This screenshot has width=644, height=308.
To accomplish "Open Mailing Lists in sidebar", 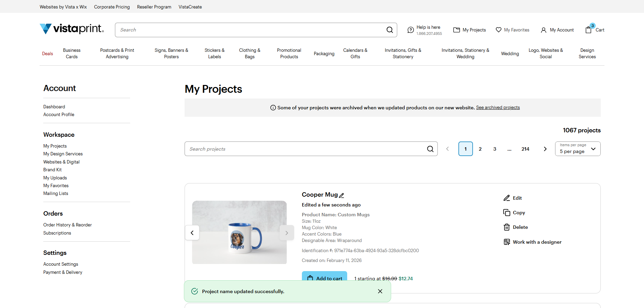I will 56,193.
